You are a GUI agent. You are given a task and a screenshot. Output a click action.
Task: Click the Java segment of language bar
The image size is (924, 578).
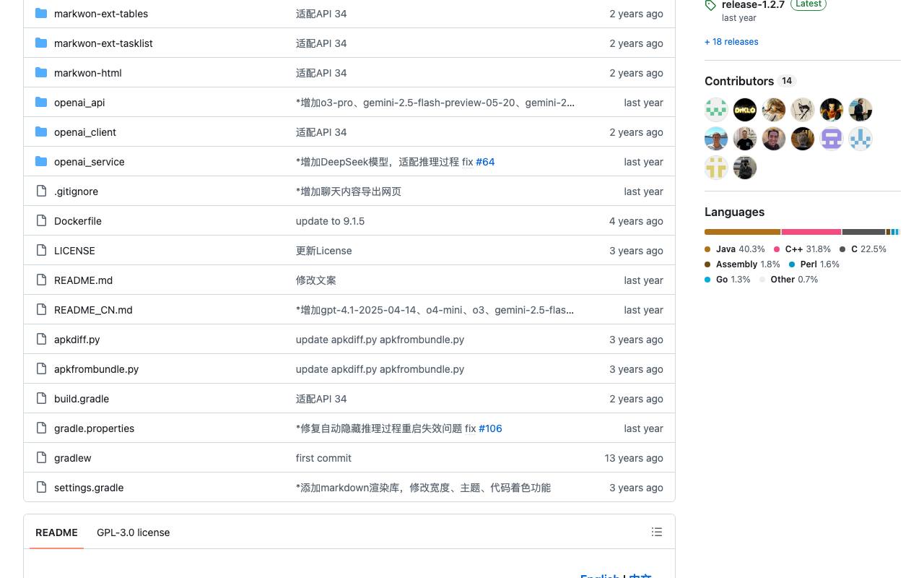point(742,232)
